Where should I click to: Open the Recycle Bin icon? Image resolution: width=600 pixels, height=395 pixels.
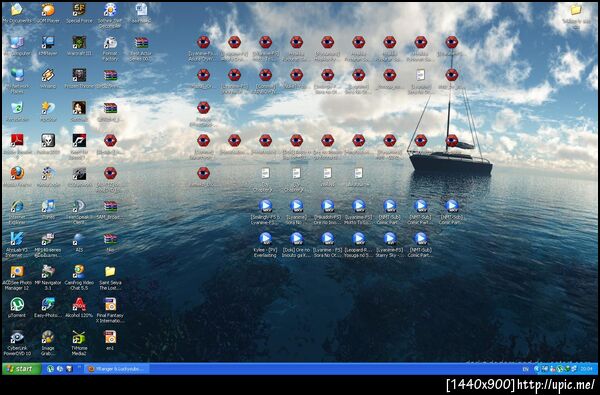[17, 111]
